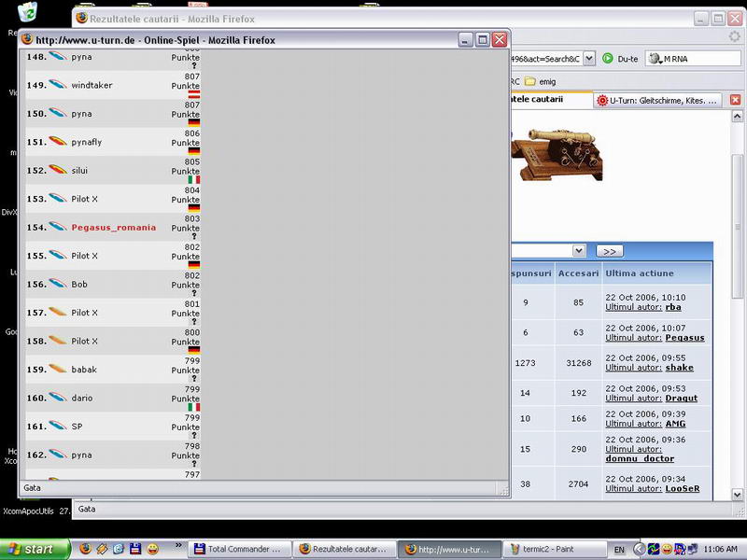Click the Italian flag in dario row
Screen dimensions: 747x560
pyautogui.click(x=194, y=407)
